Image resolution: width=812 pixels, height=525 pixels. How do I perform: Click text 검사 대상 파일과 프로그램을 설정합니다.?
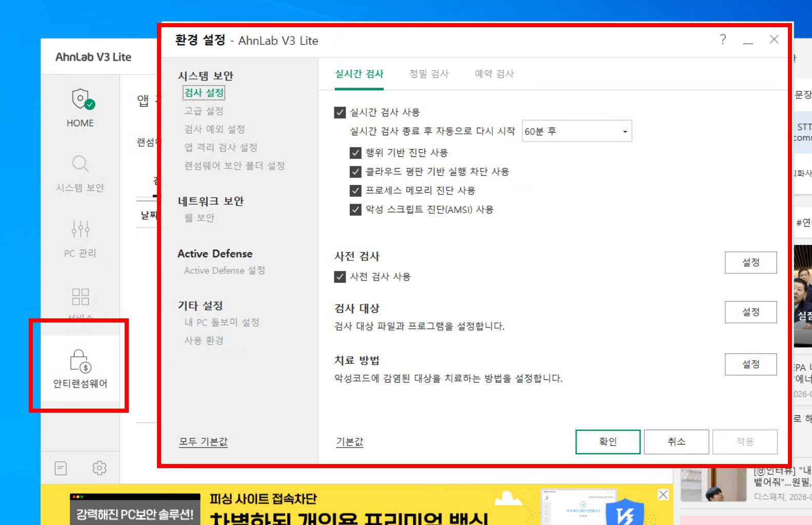(420, 326)
